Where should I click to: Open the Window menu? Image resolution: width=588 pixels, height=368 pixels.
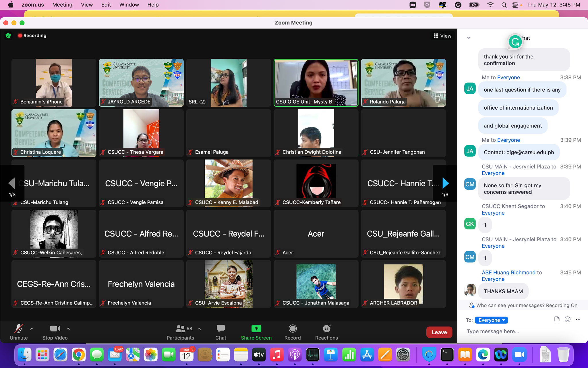click(x=129, y=5)
